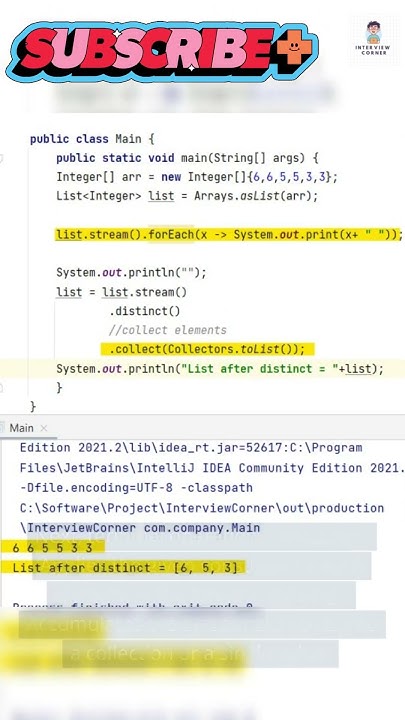Click console line 'Edition 2021.2\lib\idea_rt.jar'
This screenshot has height=720, width=405.
pos(191,447)
